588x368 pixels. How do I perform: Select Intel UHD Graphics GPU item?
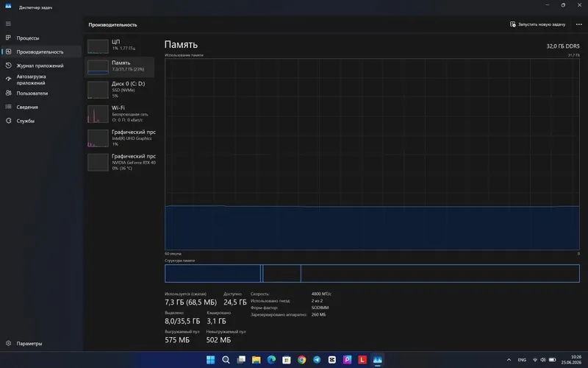pyautogui.click(x=120, y=138)
